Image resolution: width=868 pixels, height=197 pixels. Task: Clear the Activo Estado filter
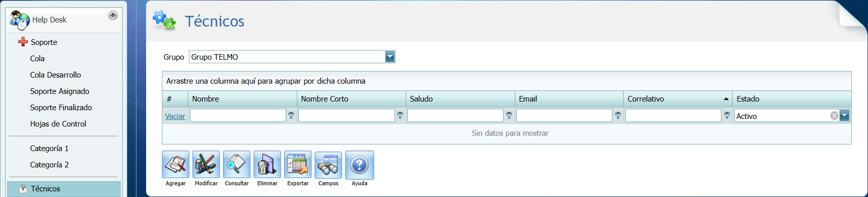click(834, 116)
